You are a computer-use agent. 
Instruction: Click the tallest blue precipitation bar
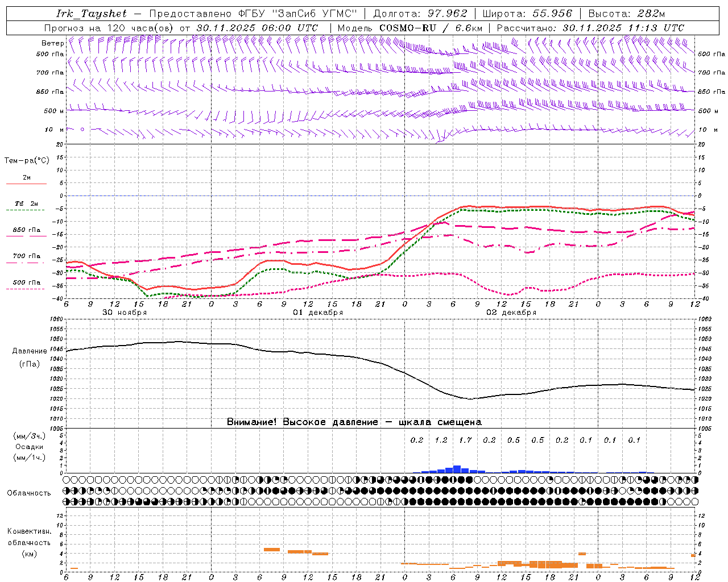click(457, 469)
